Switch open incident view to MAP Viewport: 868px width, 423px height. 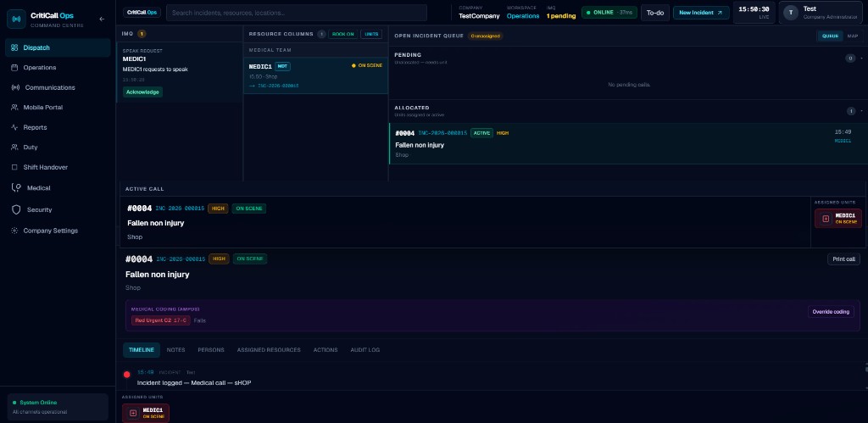point(853,36)
